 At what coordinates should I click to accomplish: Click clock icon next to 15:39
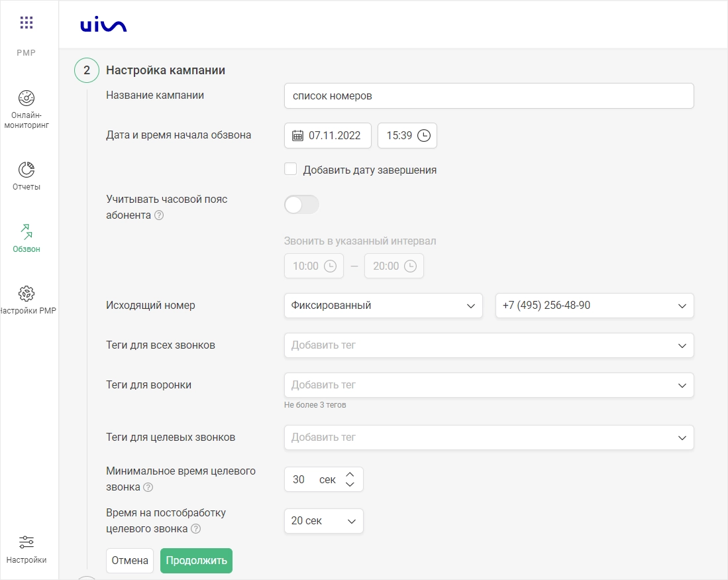tap(424, 136)
